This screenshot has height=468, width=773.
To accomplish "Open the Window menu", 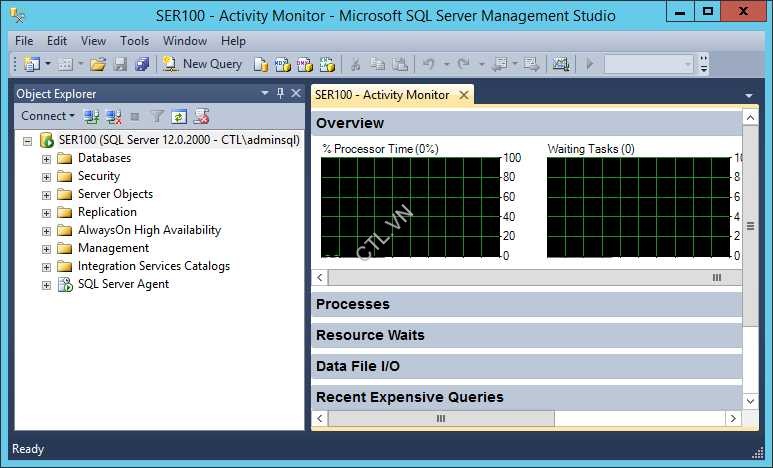I will (185, 41).
